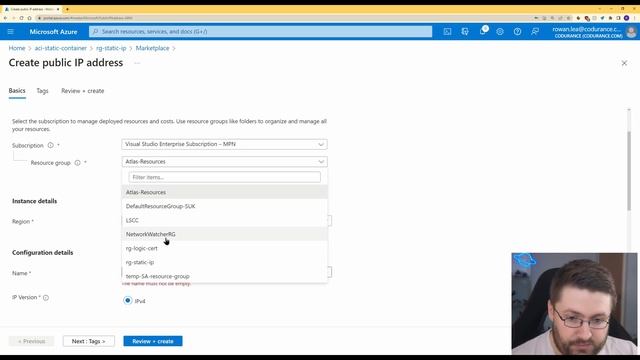Click the Previous button
This screenshot has height=360, width=640.
[31, 341]
